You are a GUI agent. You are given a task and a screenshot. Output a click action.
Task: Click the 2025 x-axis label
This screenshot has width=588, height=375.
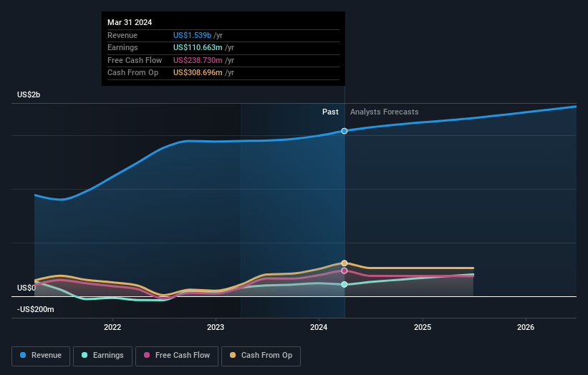pyautogui.click(x=423, y=328)
